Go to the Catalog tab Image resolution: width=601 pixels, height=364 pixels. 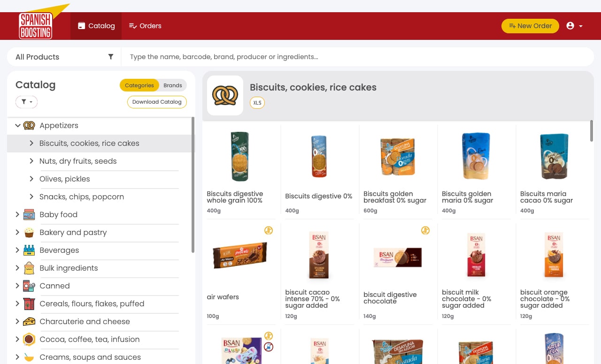[96, 26]
